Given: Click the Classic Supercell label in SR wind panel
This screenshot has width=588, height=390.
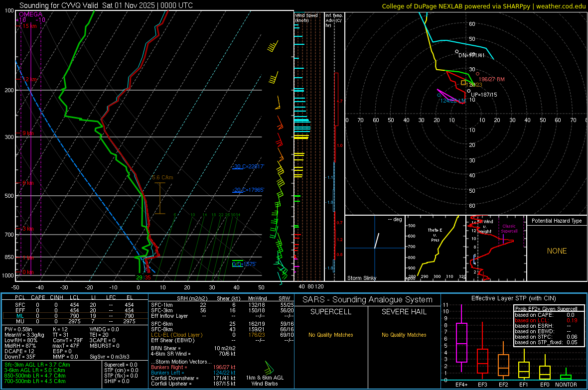Looking at the screenshot, I should point(509,229).
